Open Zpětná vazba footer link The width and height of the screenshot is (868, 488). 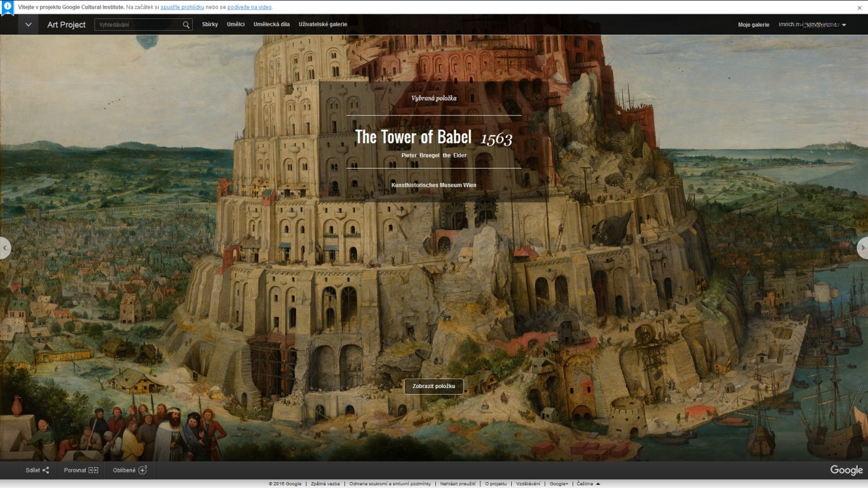coord(325,483)
